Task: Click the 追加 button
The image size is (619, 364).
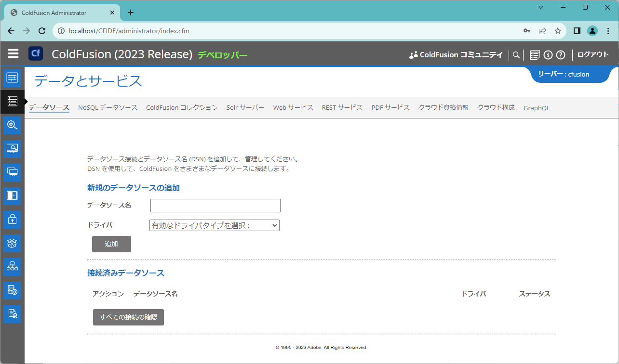Action: click(111, 244)
